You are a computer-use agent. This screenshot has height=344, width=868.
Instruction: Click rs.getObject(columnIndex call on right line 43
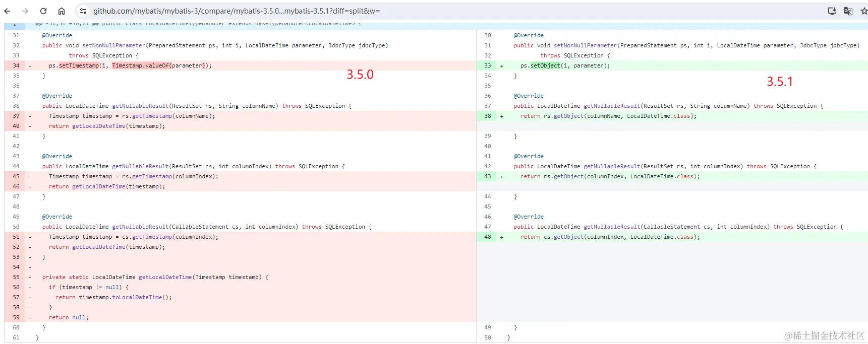(x=622, y=176)
